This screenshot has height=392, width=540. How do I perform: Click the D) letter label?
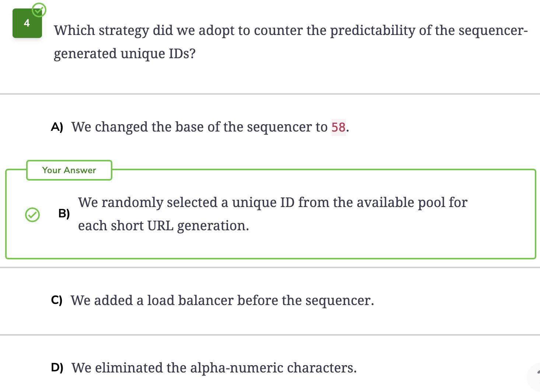pos(57,368)
